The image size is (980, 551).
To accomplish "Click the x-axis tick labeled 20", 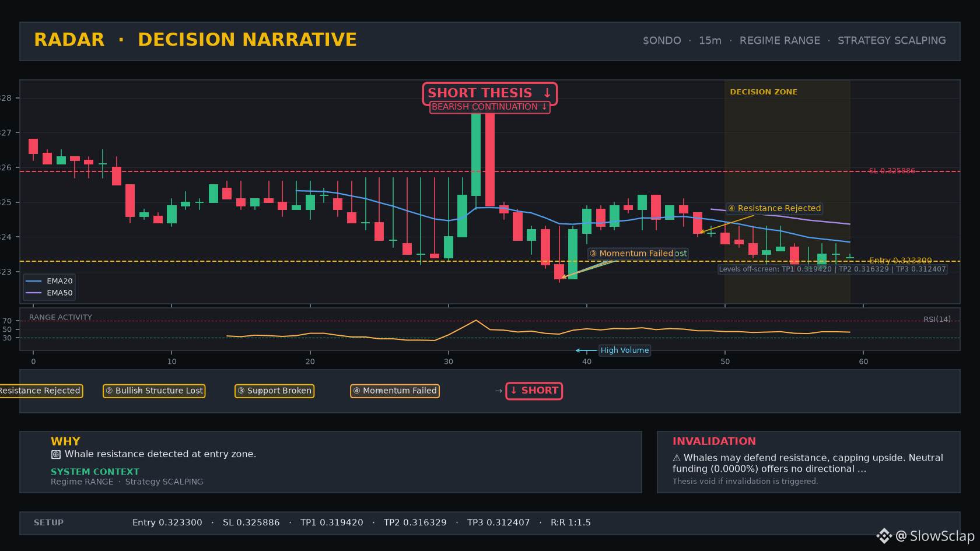I will (x=310, y=362).
